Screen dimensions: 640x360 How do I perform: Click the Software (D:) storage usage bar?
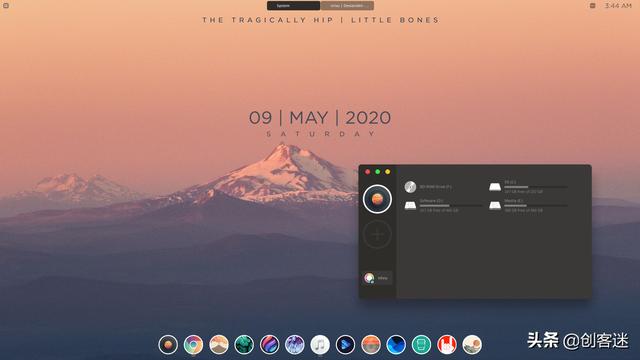tap(451, 206)
